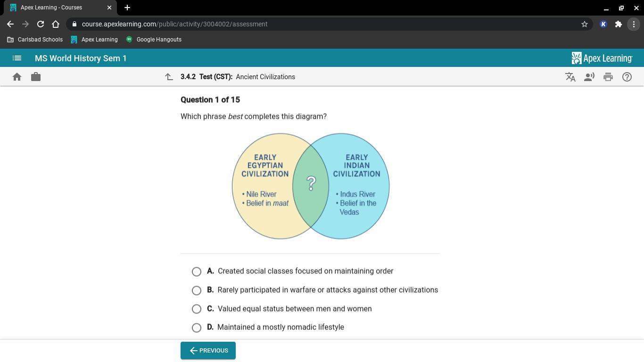Viewport: 644px width, 362px height.
Task: Open the K profile extension icon
Action: [603, 24]
